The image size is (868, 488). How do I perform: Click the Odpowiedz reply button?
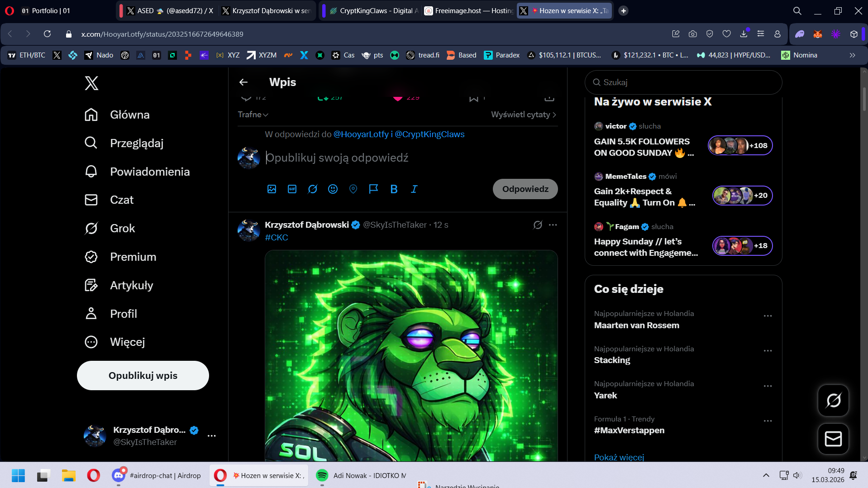(525, 189)
